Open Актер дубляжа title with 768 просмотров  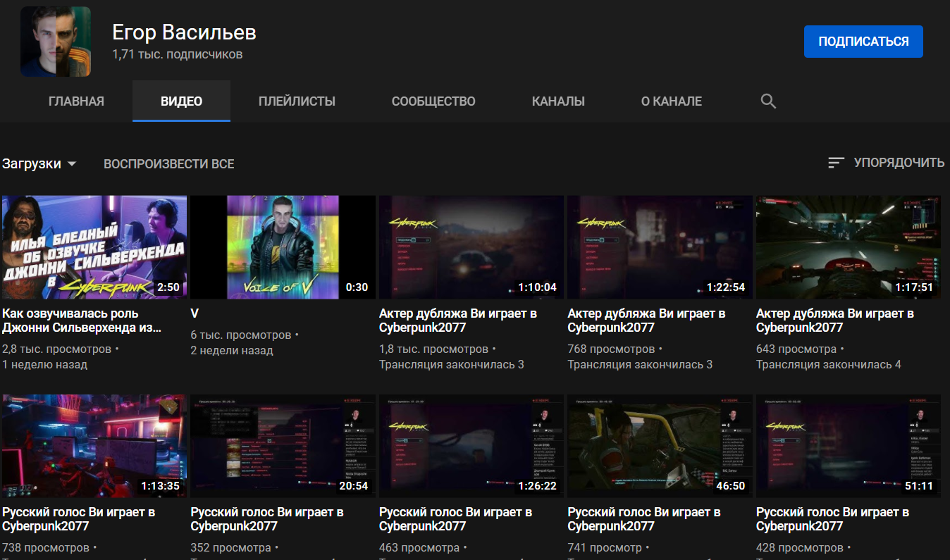click(646, 321)
